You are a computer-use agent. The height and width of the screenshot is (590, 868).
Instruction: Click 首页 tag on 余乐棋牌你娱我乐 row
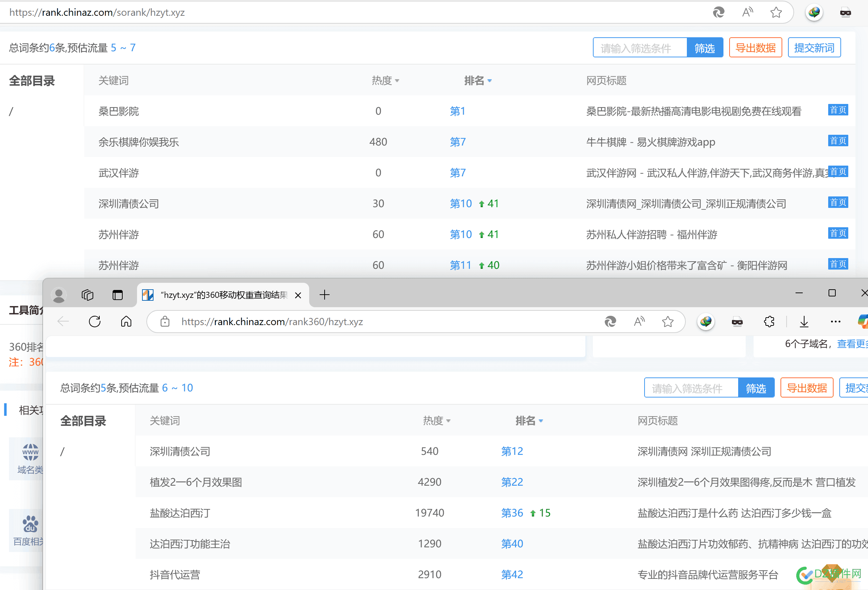pos(838,141)
